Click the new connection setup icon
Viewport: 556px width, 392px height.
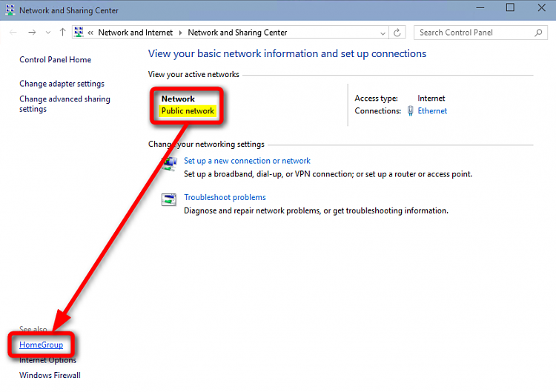(x=170, y=164)
